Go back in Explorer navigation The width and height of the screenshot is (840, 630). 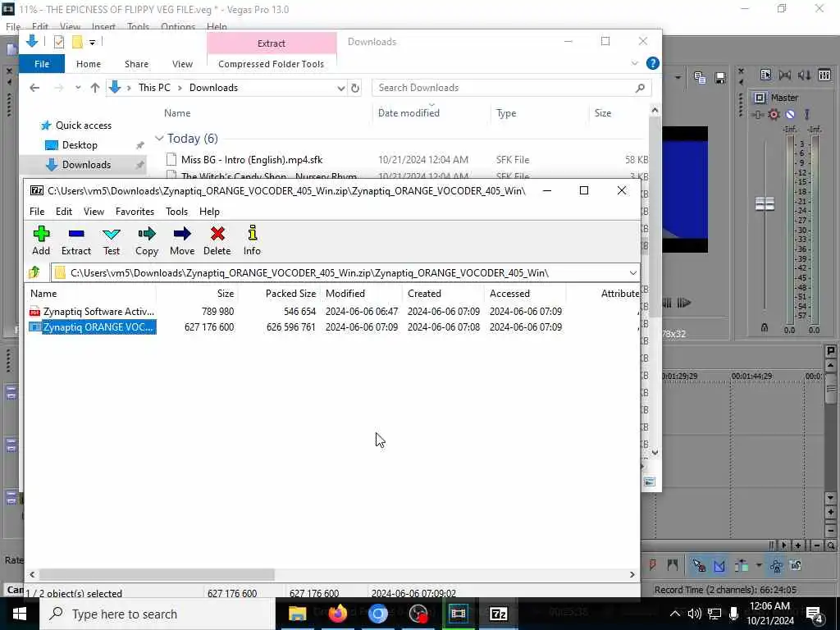pyautogui.click(x=34, y=88)
